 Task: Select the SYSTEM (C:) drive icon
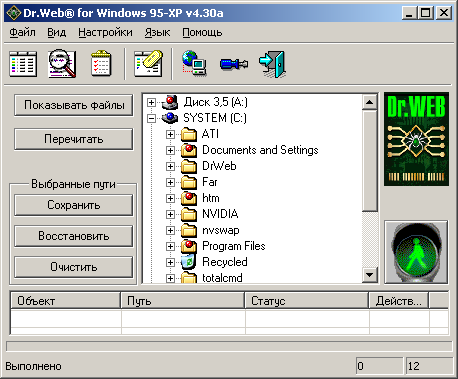click(170, 118)
